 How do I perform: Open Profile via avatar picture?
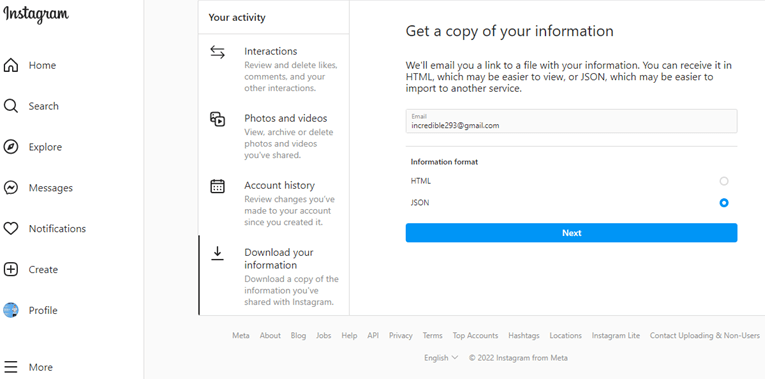point(11,310)
